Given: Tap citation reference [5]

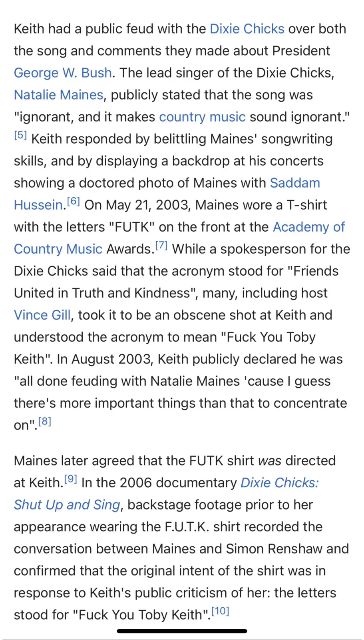Looking at the screenshot, I should tap(20, 136).
